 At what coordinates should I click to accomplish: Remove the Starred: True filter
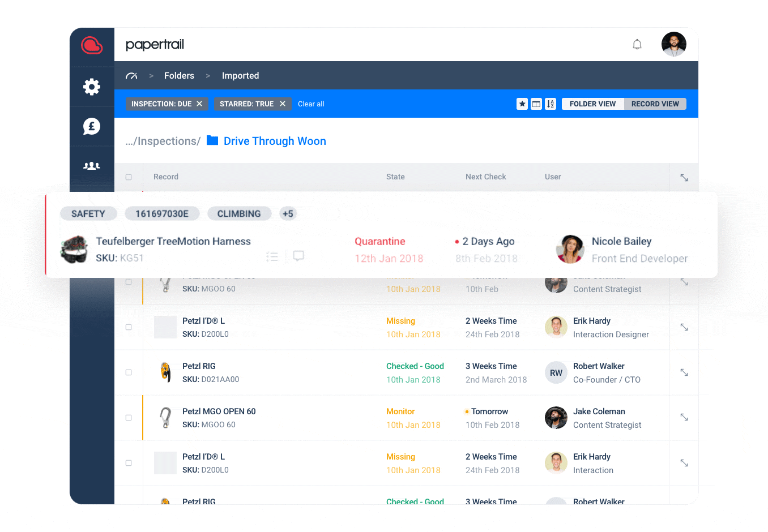click(283, 104)
